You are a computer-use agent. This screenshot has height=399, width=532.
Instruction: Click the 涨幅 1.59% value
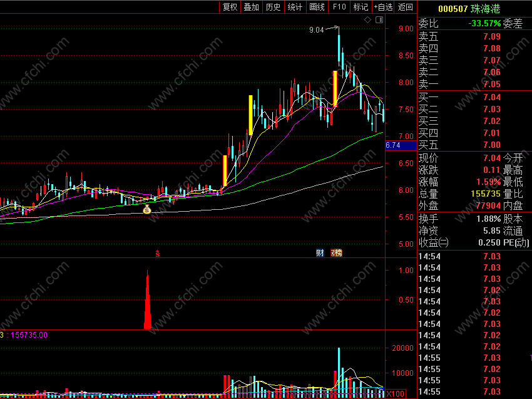click(489, 182)
